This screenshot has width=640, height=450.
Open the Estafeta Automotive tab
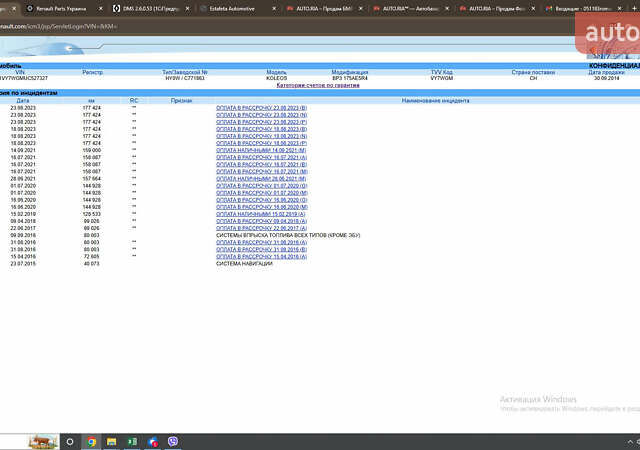tap(232, 8)
